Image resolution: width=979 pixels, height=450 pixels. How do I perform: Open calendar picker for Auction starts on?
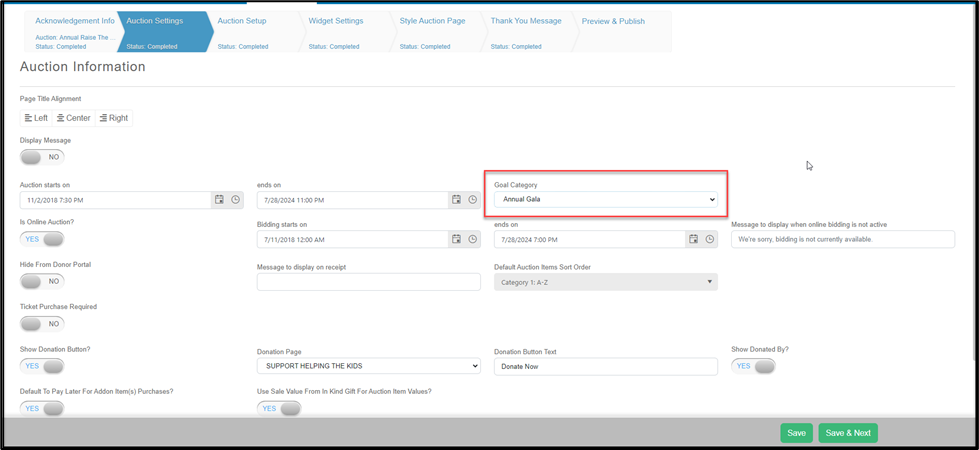(219, 200)
